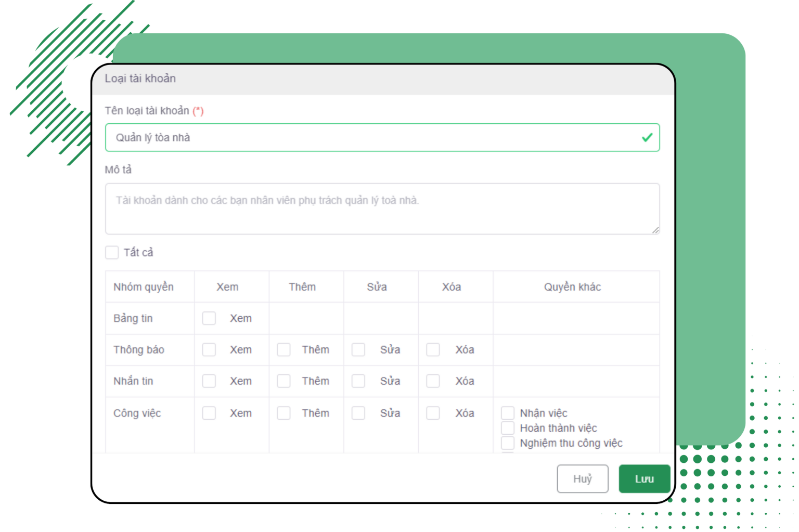Tick 'Nghiệm thu công việc' checkbox
This screenshot has width=799, height=532.
[x=508, y=443]
